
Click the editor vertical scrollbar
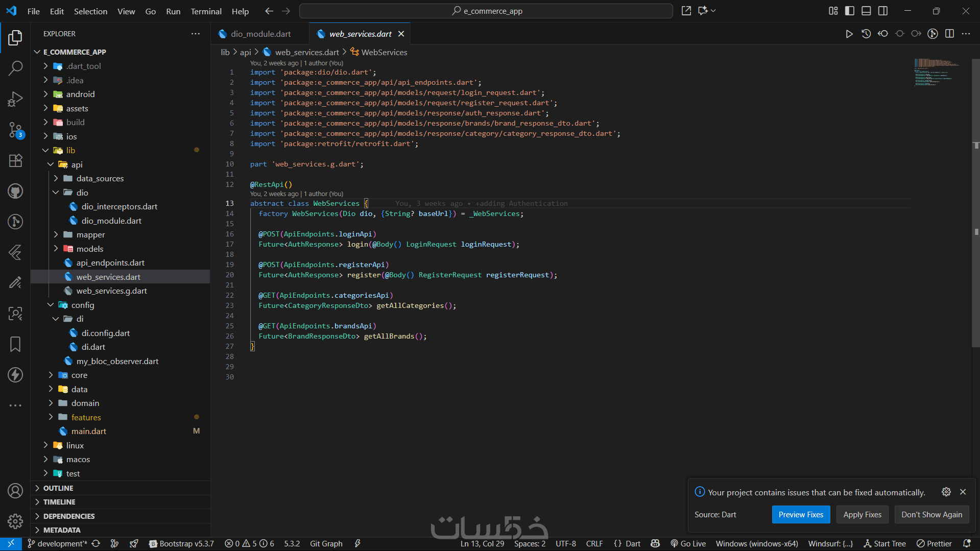click(x=976, y=204)
